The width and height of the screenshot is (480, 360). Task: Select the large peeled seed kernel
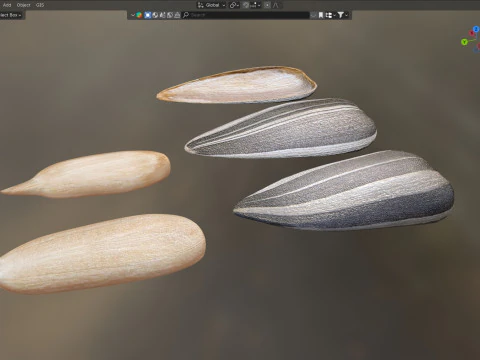click(x=102, y=254)
